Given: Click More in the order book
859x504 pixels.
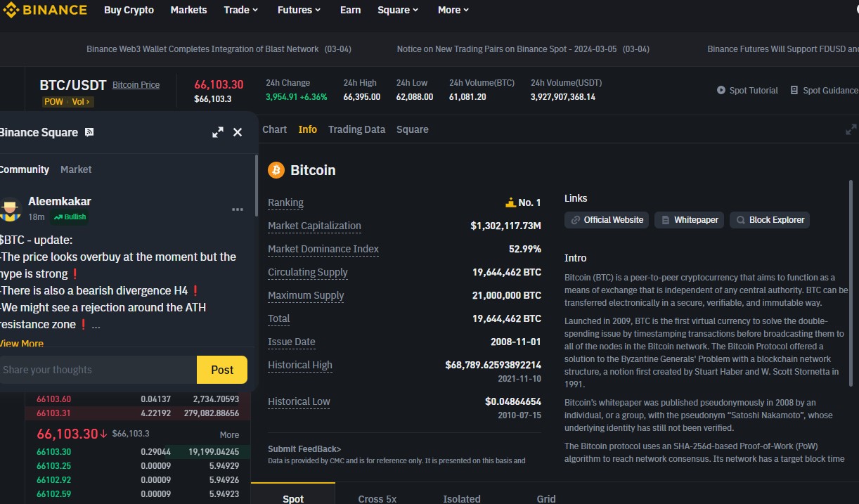Looking at the screenshot, I should [x=229, y=434].
